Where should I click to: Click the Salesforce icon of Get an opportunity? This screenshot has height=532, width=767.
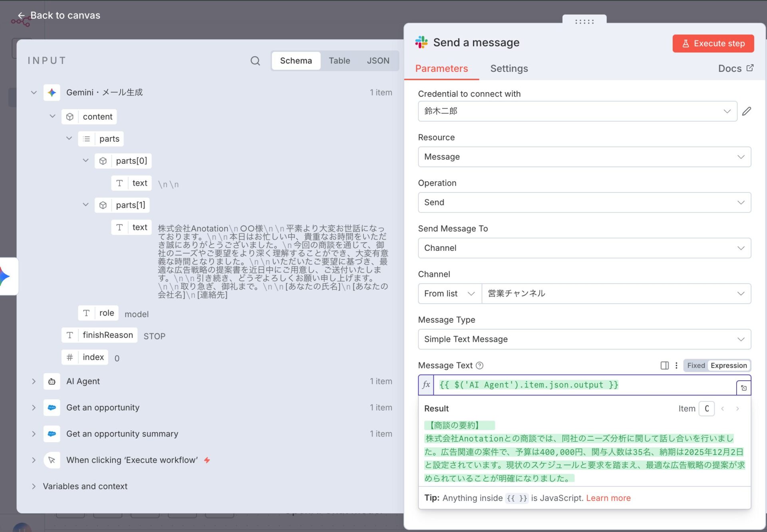[x=52, y=408]
